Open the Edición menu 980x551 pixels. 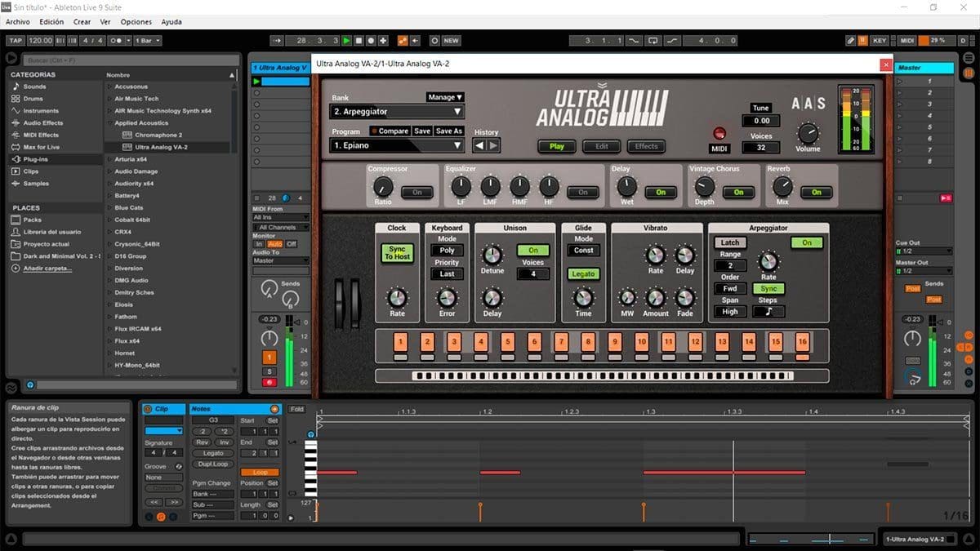[51, 22]
